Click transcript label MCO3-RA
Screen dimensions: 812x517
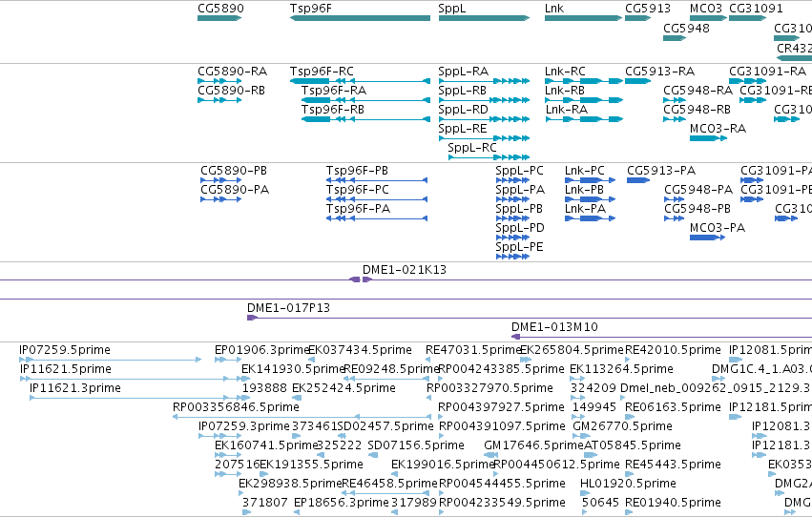718,129
